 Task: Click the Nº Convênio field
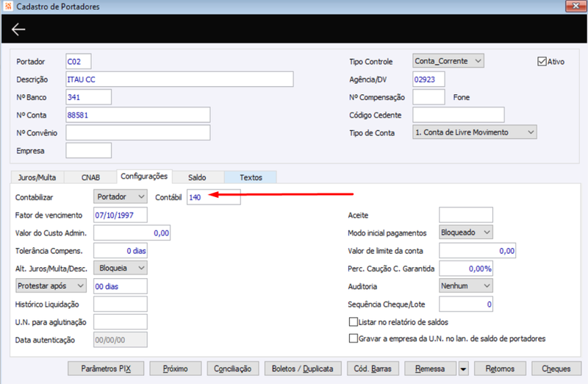point(138,132)
